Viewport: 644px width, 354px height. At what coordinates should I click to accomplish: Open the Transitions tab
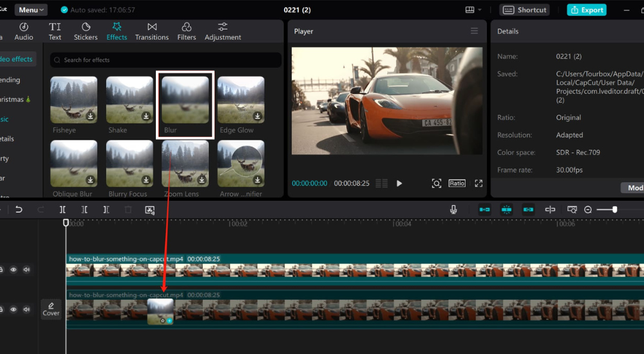152,32
